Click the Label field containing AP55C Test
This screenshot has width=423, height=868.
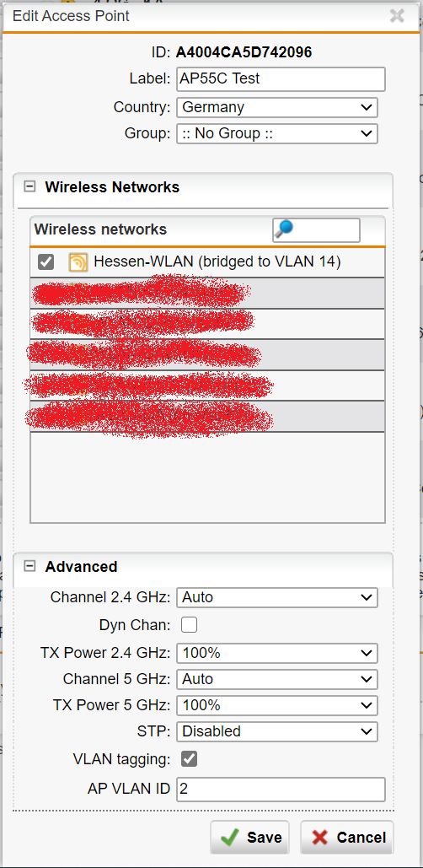281,79
